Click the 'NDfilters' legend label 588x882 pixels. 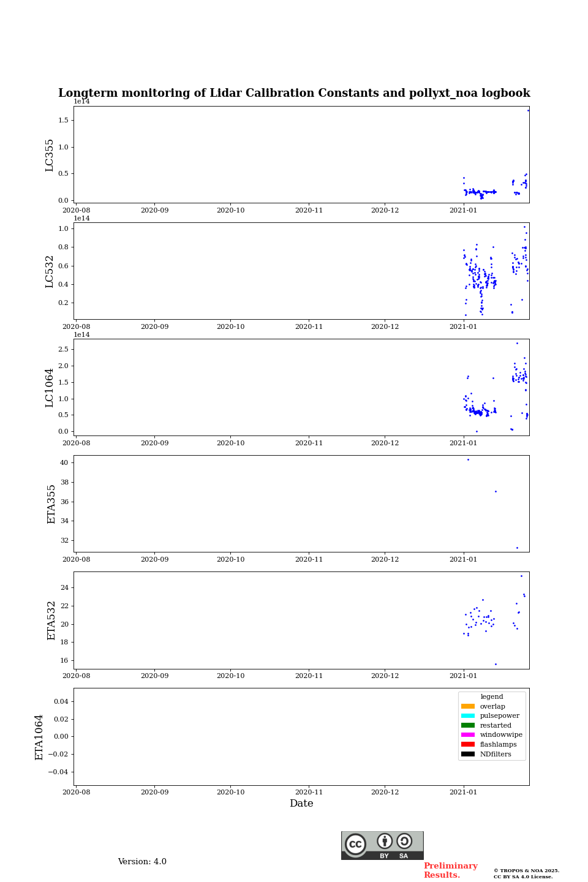click(496, 754)
